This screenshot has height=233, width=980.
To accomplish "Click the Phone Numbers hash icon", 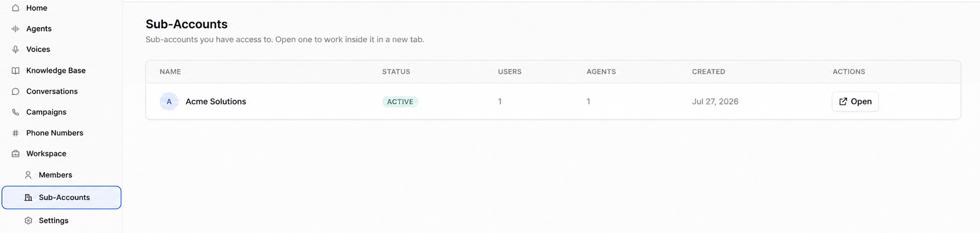I will pyautogui.click(x=16, y=133).
